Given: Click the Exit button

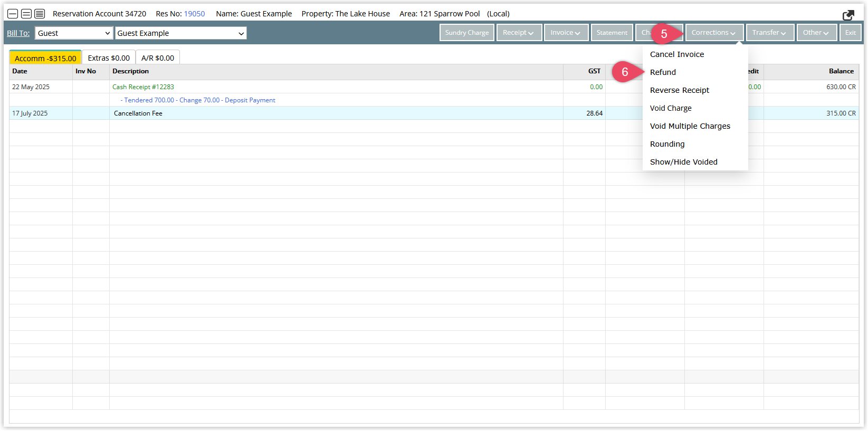Looking at the screenshot, I should click(x=851, y=33).
